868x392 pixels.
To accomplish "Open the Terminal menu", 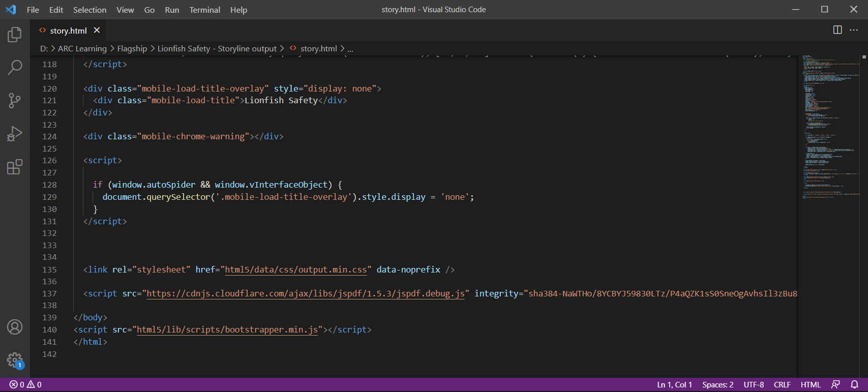I will (x=204, y=10).
